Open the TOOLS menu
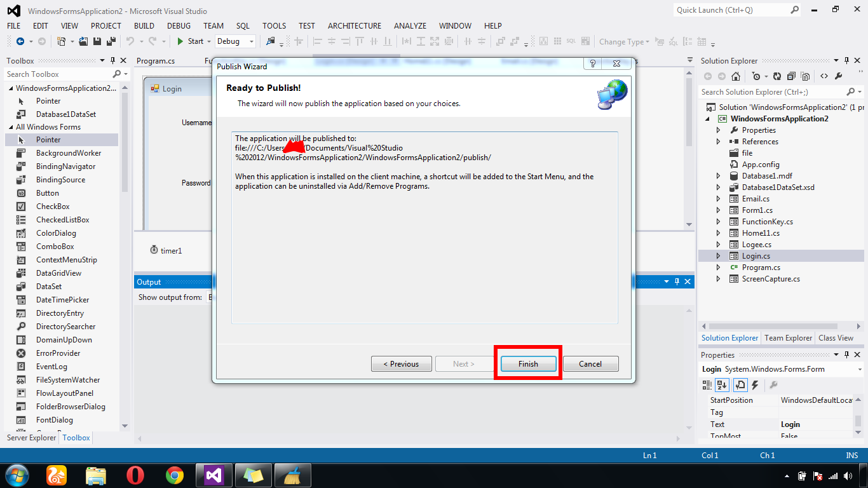The height and width of the screenshot is (488, 868). pyautogui.click(x=275, y=25)
